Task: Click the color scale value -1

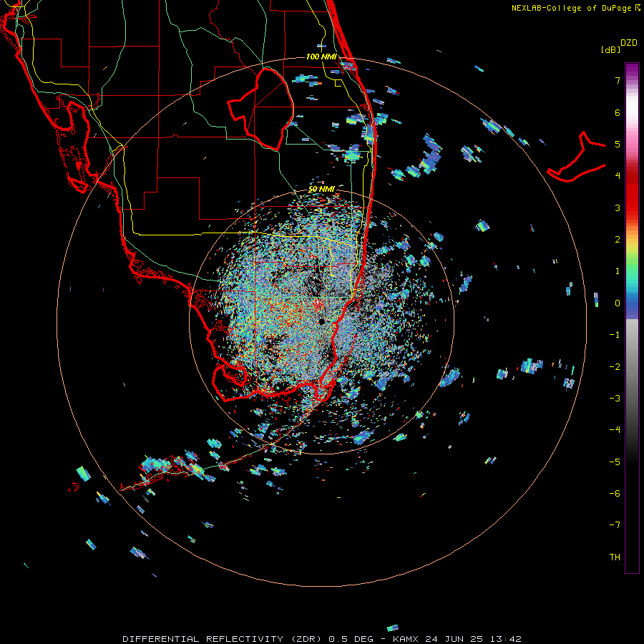Action: click(615, 335)
